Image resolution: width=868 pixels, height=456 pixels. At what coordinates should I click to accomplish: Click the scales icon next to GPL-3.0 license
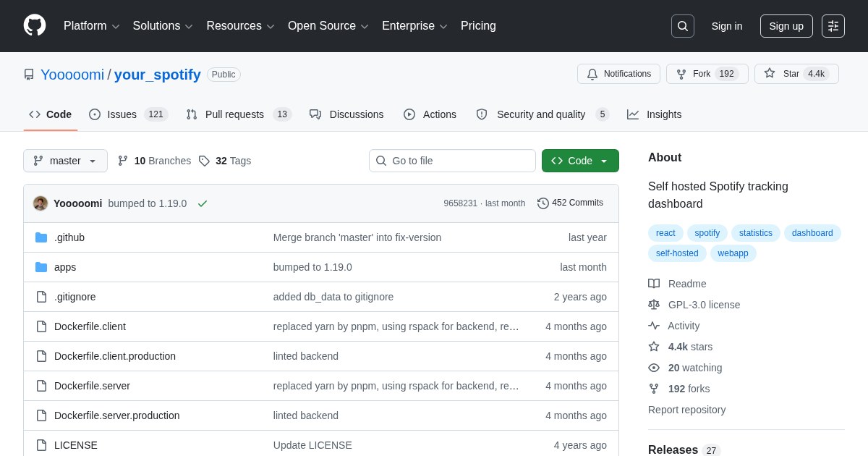(x=654, y=305)
